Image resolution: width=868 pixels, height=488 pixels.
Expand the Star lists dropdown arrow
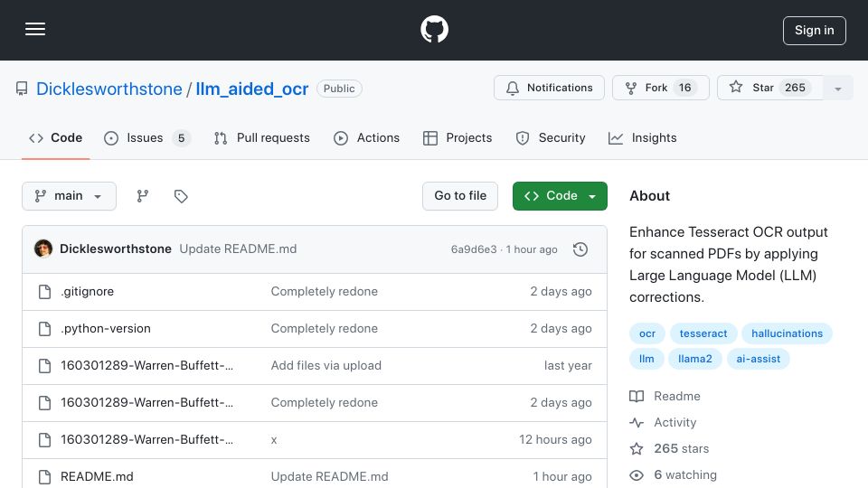[837, 88]
